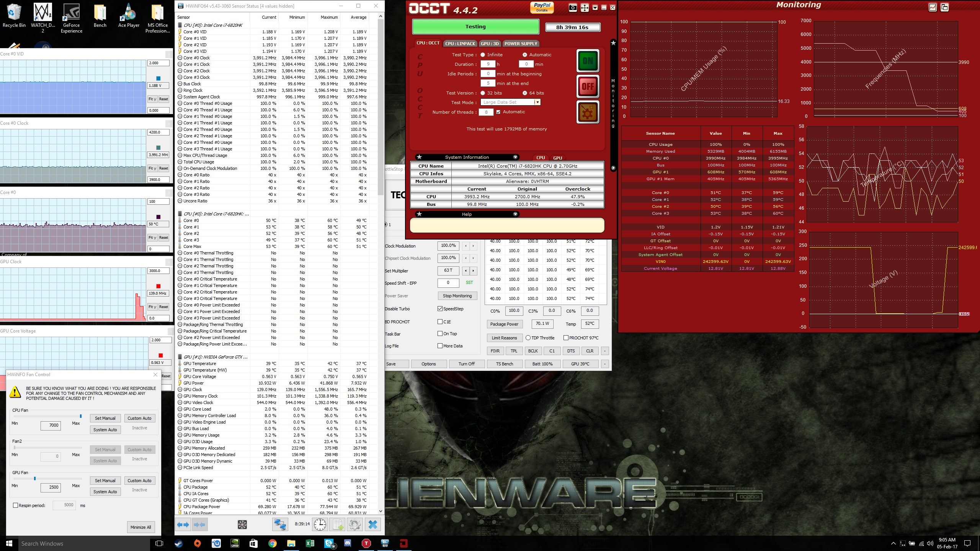Viewport: 980px width, 551px height.
Task: Click the Search Windows box
Action: click(84, 543)
